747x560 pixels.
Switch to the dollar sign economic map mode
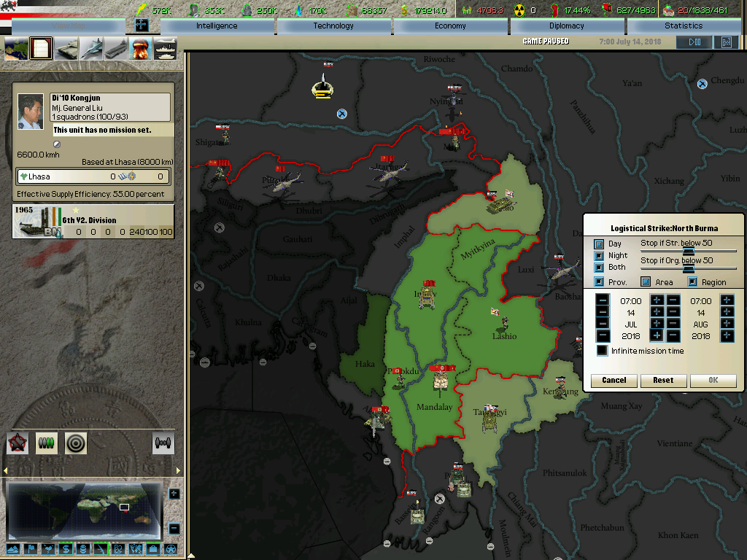click(x=66, y=548)
